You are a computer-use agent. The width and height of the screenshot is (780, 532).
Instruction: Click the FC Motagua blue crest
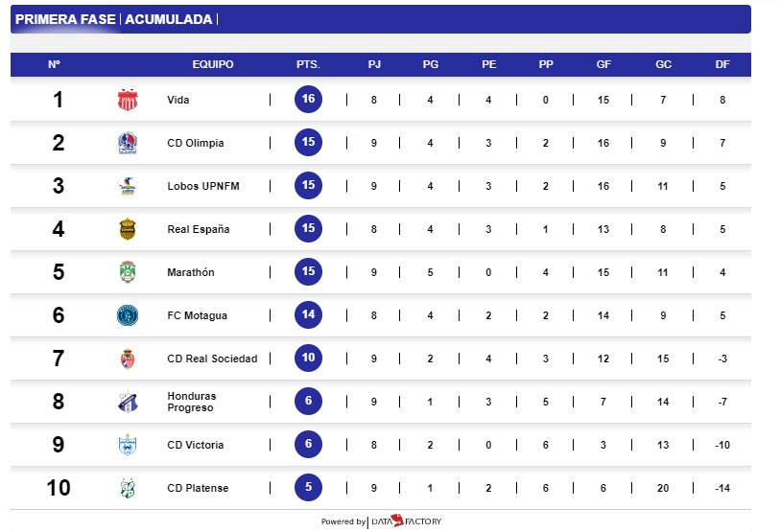pyautogui.click(x=127, y=315)
